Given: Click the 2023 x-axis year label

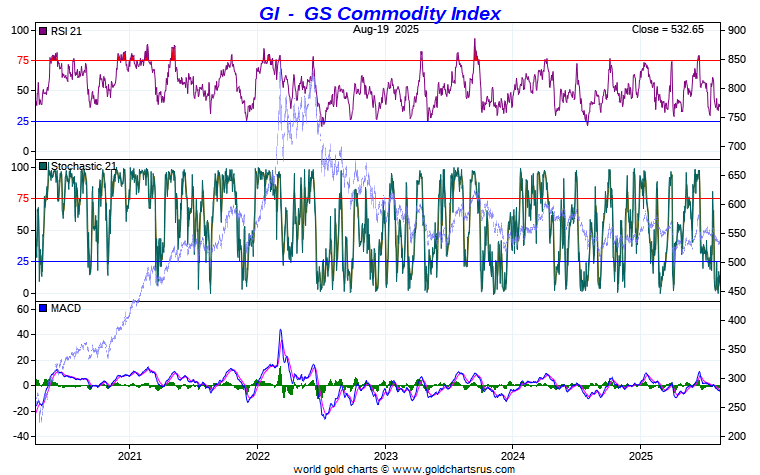Looking at the screenshot, I should pos(385,456).
